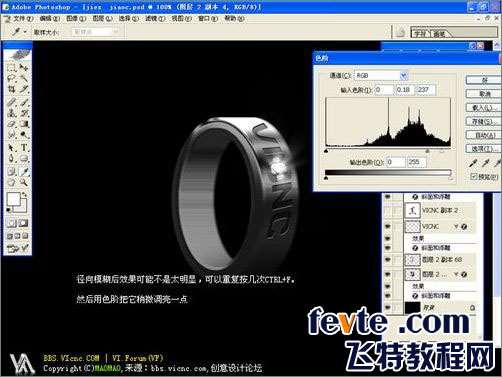Select the Lasso tool
This screenshot has height=377, width=502.
coord(12,78)
